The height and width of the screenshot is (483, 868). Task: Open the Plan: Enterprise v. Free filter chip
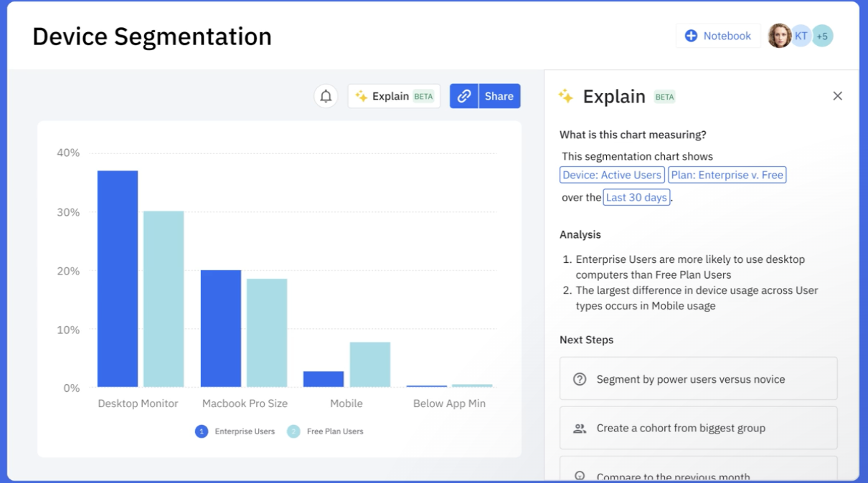(727, 174)
